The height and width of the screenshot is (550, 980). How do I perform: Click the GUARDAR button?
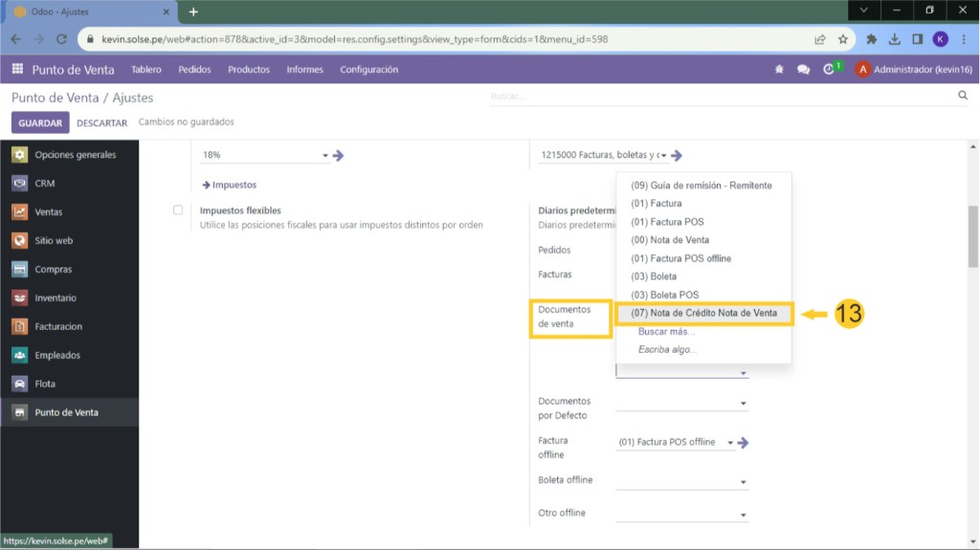point(40,123)
